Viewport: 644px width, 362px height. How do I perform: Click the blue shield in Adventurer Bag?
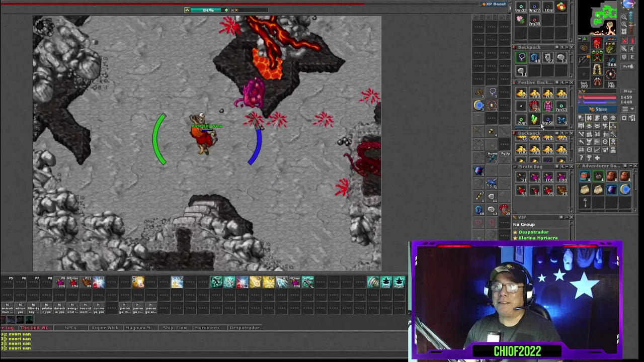611,190
